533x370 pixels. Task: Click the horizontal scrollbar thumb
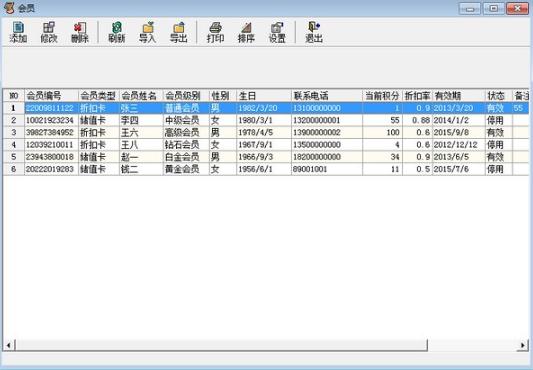pyautogui.click(x=221, y=346)
